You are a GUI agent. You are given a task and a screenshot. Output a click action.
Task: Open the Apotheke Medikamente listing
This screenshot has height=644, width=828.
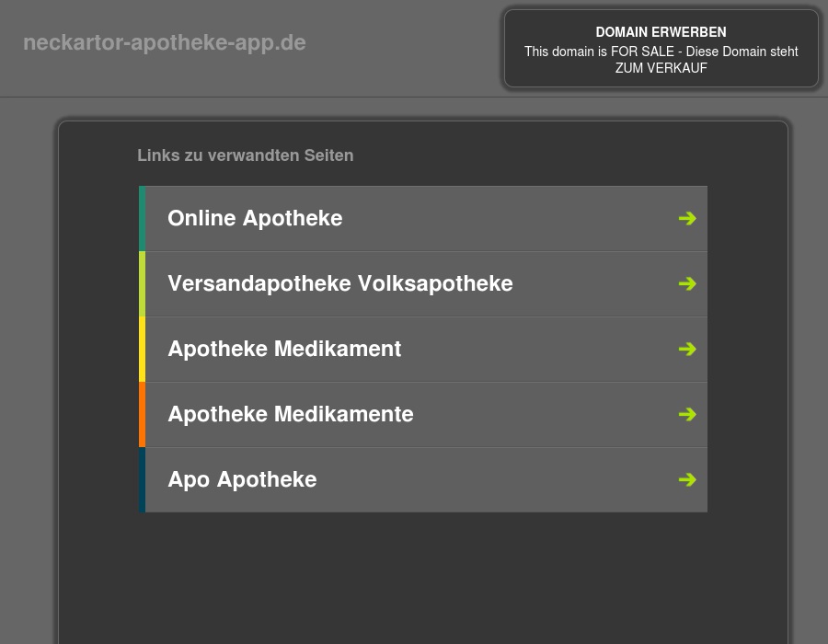click(x=290, y=414)
